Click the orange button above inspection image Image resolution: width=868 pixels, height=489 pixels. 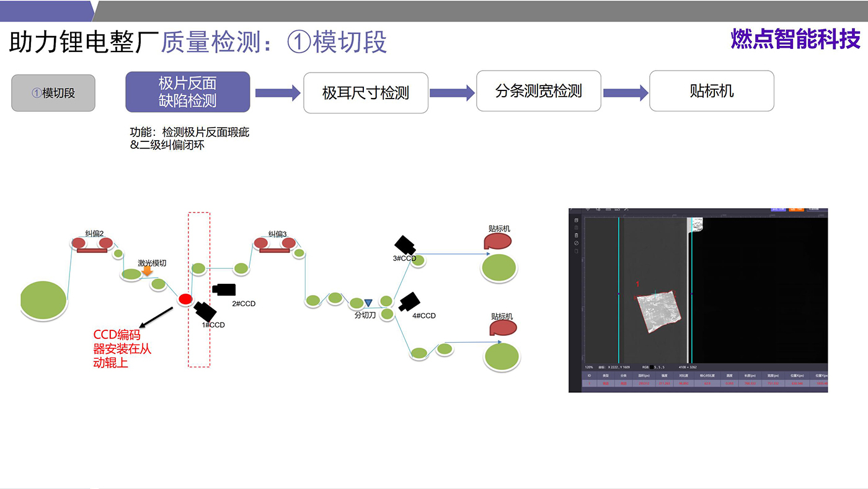pos(797,209)
